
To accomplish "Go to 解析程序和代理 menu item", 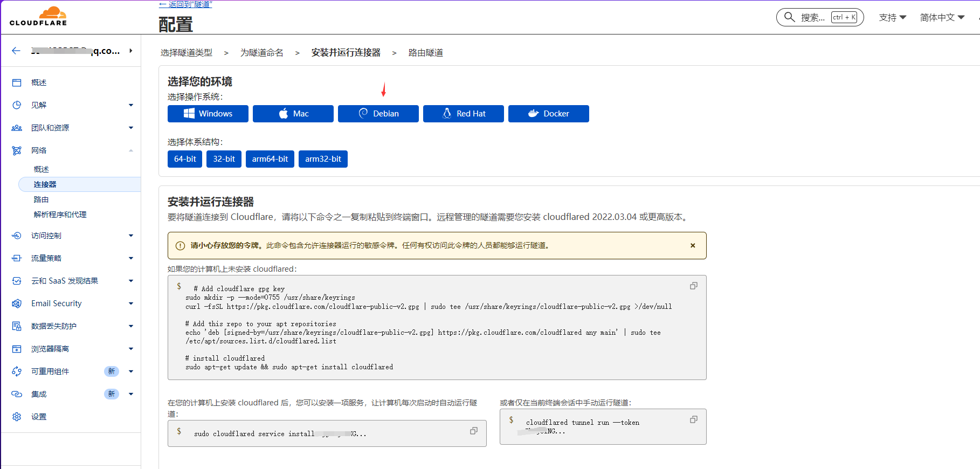I will click(60, 215).
